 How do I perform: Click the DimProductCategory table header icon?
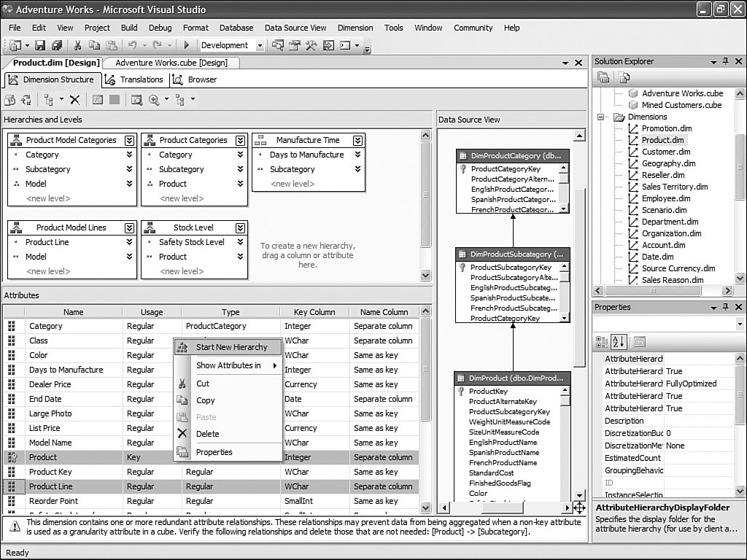pos(462,156)
